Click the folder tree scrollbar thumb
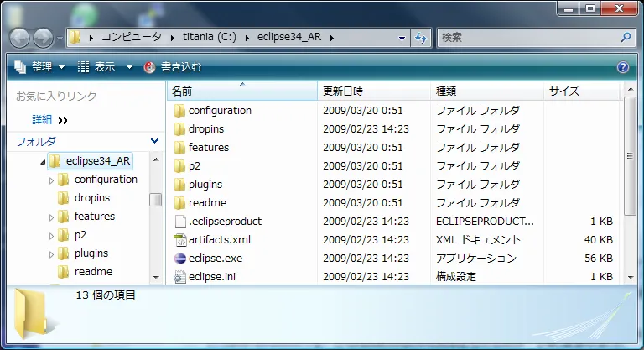 pyautogui.click(x=155, y=200)
